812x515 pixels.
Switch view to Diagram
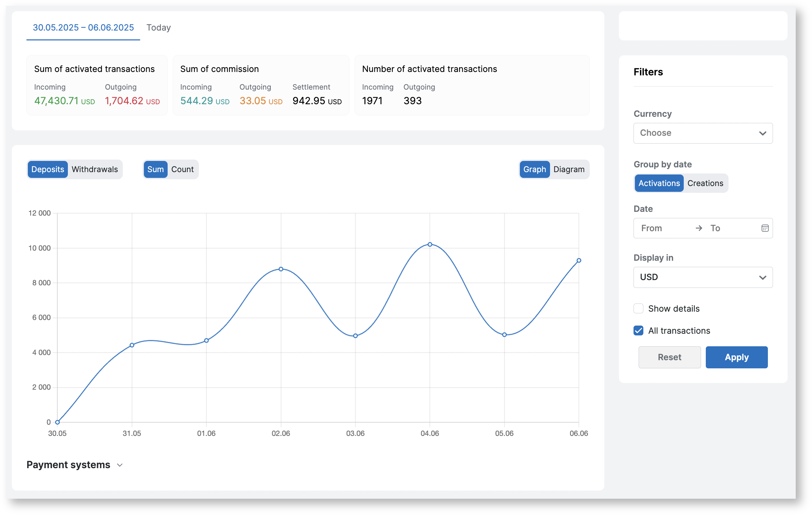pyautogui.click(x=569, y=169)
